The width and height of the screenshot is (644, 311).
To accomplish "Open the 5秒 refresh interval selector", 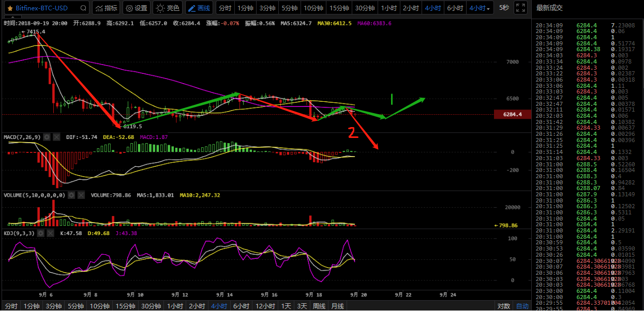I will [503, 8].
